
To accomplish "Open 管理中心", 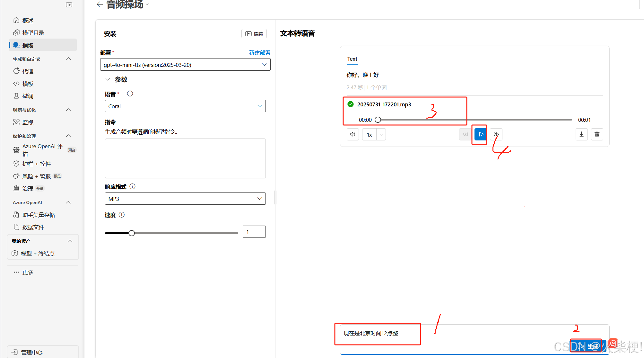I will (x=43, y=352).
